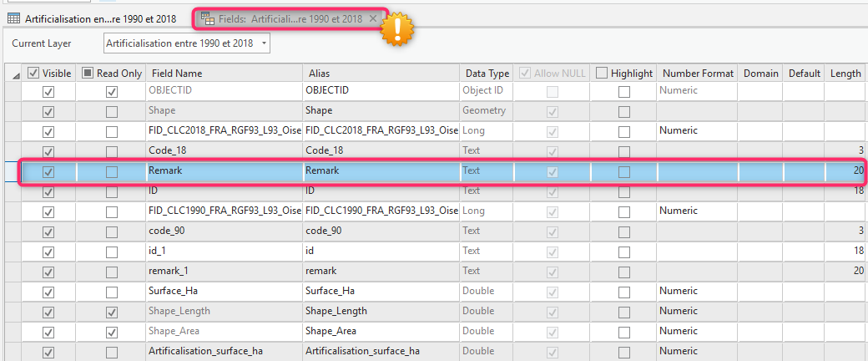This screenshot has height=361, width=868.
Task: Switch to the Artificialisation attribute table tab
Action: pyautogui.click(x=93, y=19)
